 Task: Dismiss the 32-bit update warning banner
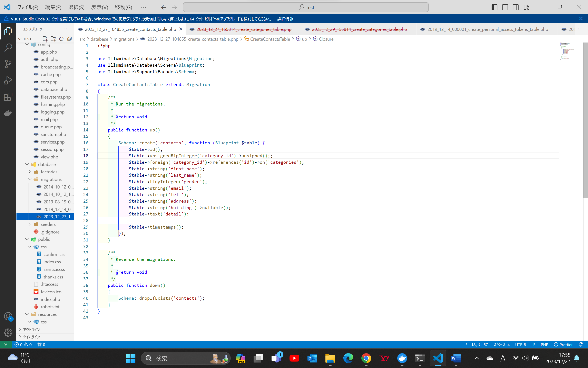[x=581, y=18]
